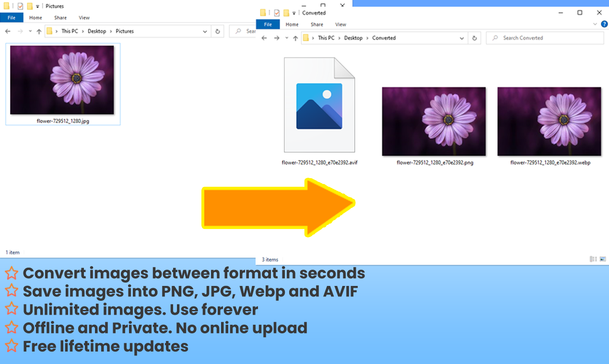Viewport: 609px width, 364px height.
Task: Open the address bar history dropdown
Action: (463, 38)
